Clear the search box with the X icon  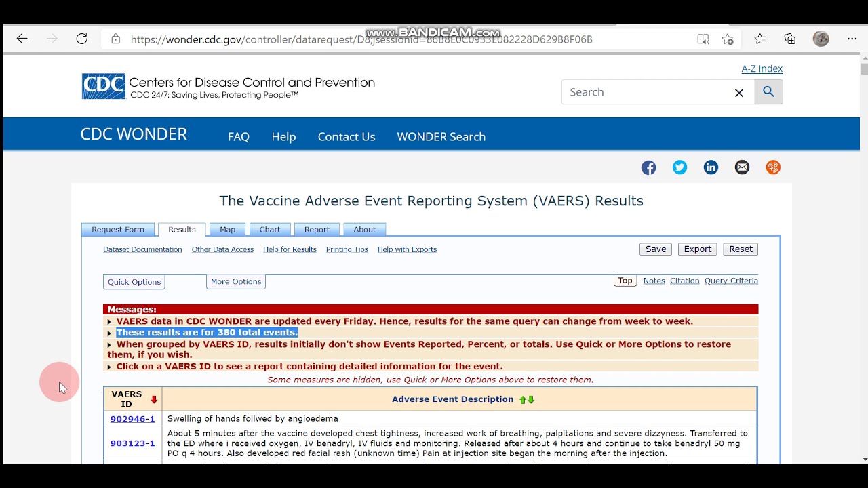739,93
